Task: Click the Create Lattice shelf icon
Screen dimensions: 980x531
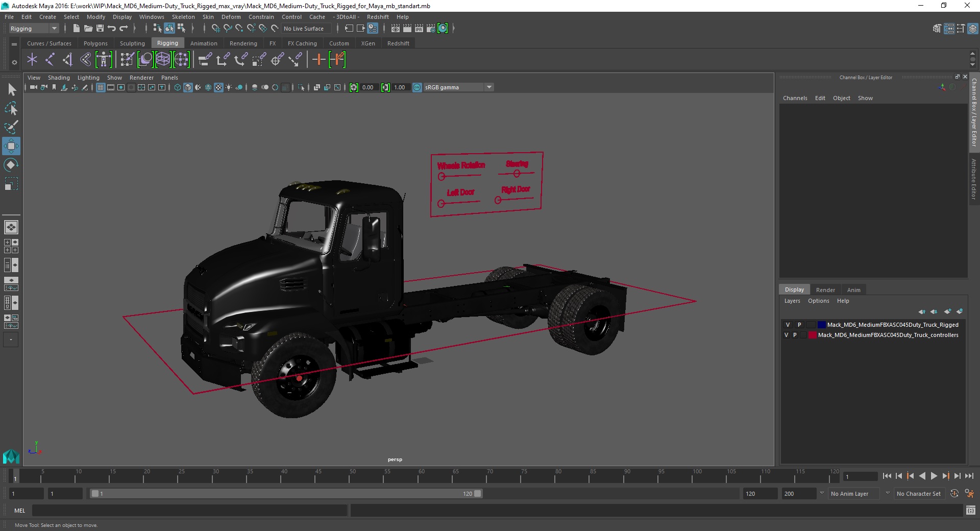Action: pyautogui.click(x=163, y=60)
